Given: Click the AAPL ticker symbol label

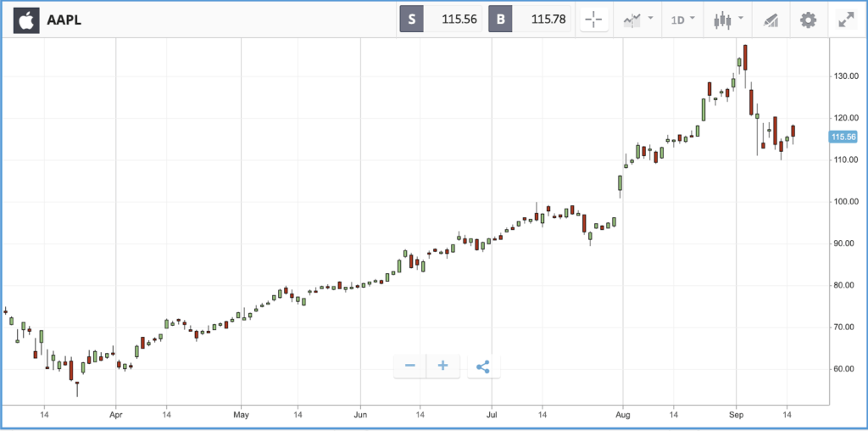Looking at the screenshot, I should pyautogui.click(x=64, y=20).
